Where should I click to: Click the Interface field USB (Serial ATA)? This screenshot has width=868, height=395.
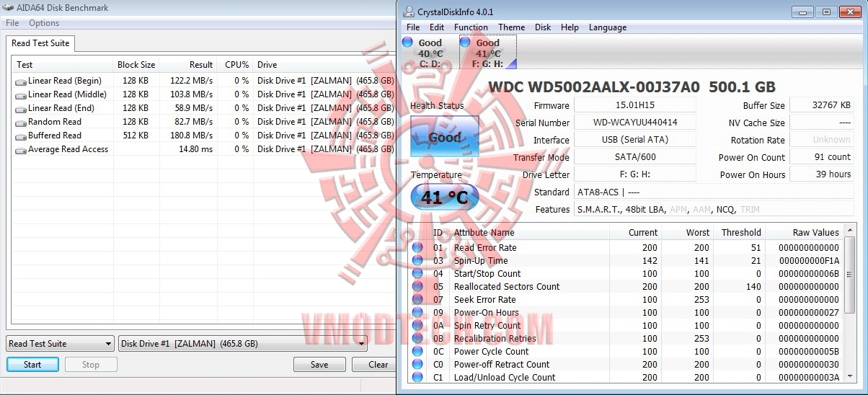pyautogui.click(x=634, y=140)
